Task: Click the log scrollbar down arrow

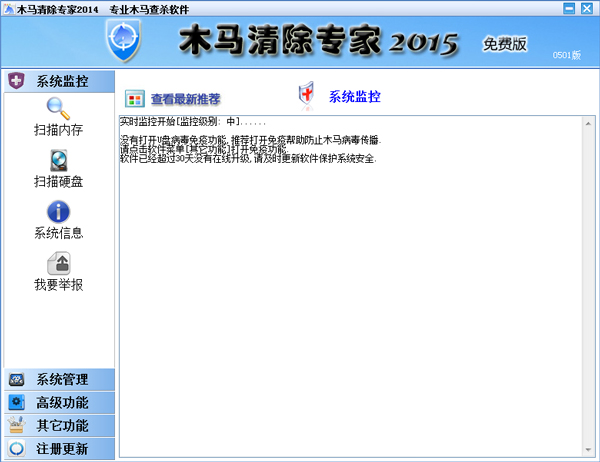Action: (588, 450)
